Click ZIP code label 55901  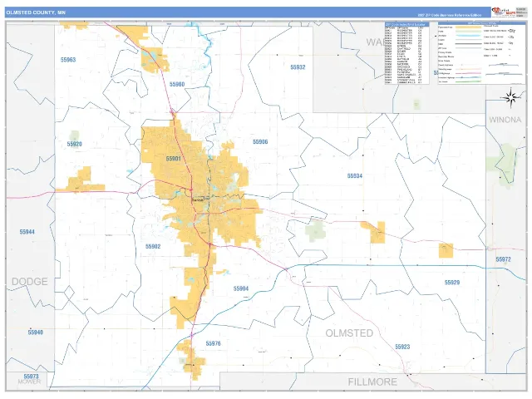[x=174, y=159]
